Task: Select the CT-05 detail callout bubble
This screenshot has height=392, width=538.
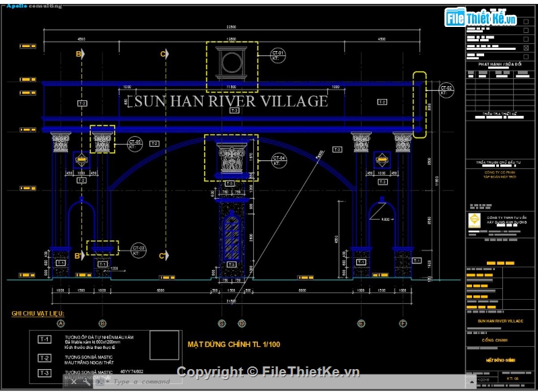Action: tap(135, 144)
